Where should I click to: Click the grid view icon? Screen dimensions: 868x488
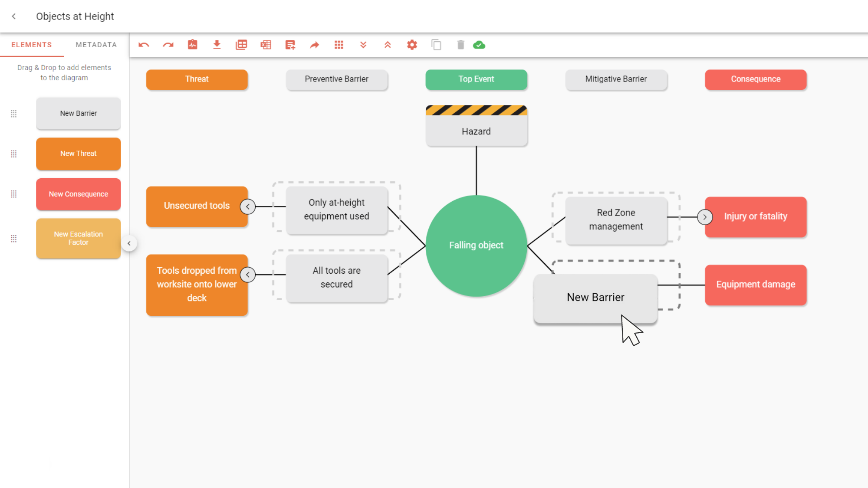pyautogui.click(x=339, y=45)
